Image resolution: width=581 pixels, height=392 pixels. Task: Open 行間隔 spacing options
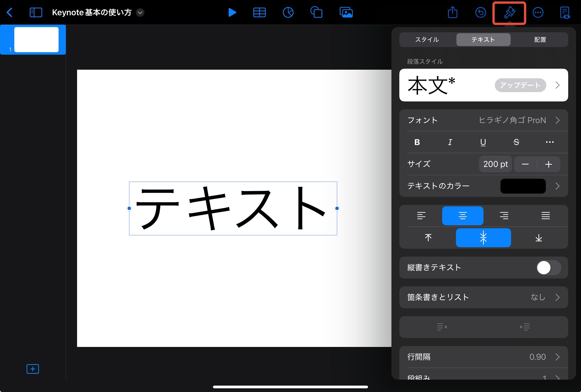click(484, 357)
